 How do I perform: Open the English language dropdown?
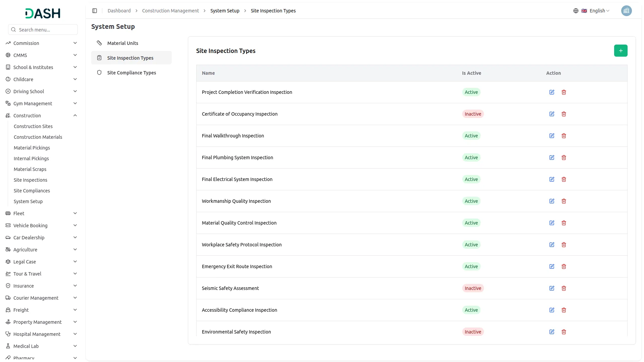pos(596,11)
